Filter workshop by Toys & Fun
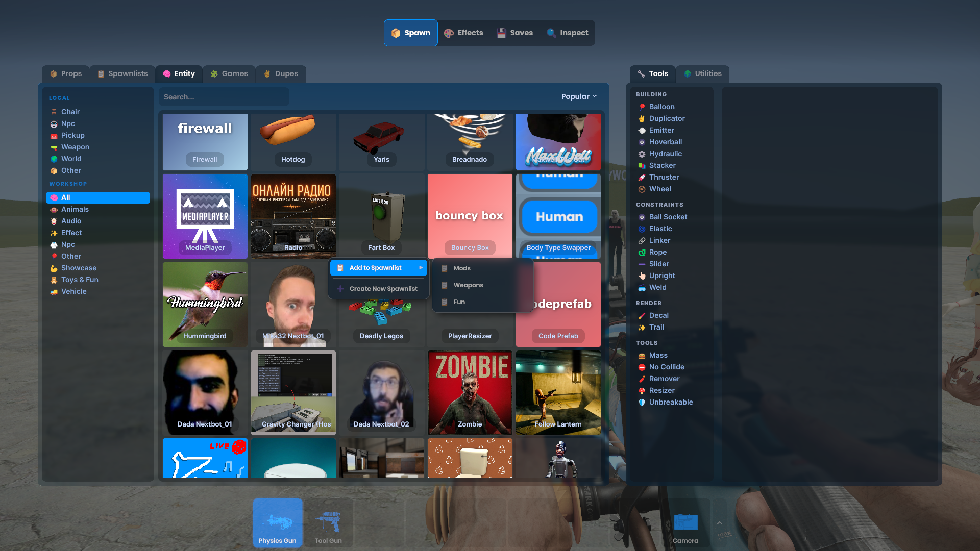This screenshot has height=551, width=980. (x=80, y=280)
